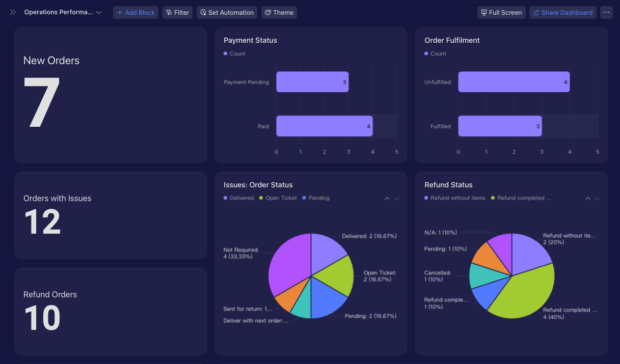Toggle the Count legend in Payment Status
620x364 pixels.
pos(234,53)
